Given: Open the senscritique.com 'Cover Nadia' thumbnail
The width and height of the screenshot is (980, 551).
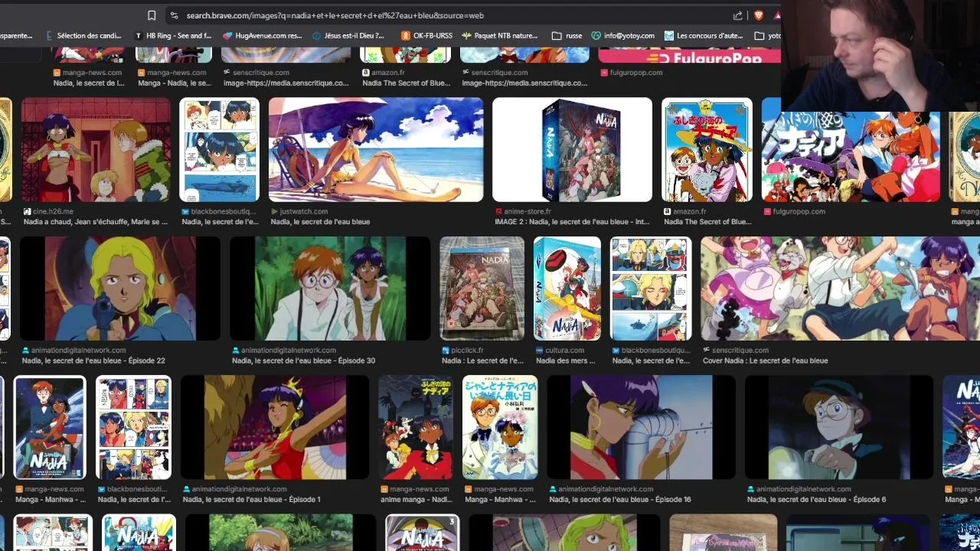Looking at the screenshot, I should click(x=840, y=289).
